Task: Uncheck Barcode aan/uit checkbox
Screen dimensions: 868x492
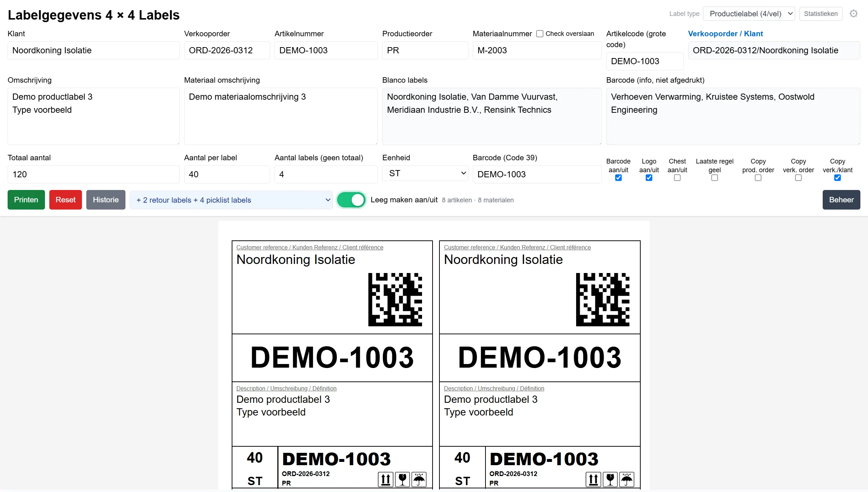Action: click(x=619, y=178)
